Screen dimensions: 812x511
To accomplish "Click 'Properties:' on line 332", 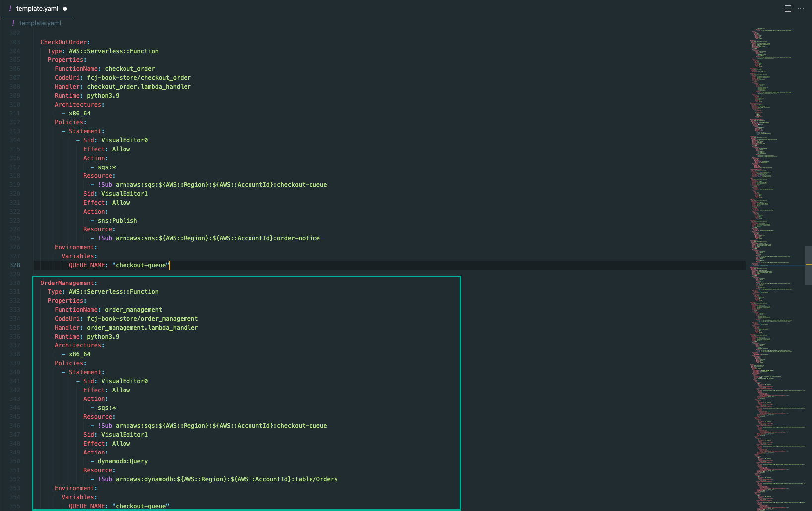I will [x=67, y=301].
